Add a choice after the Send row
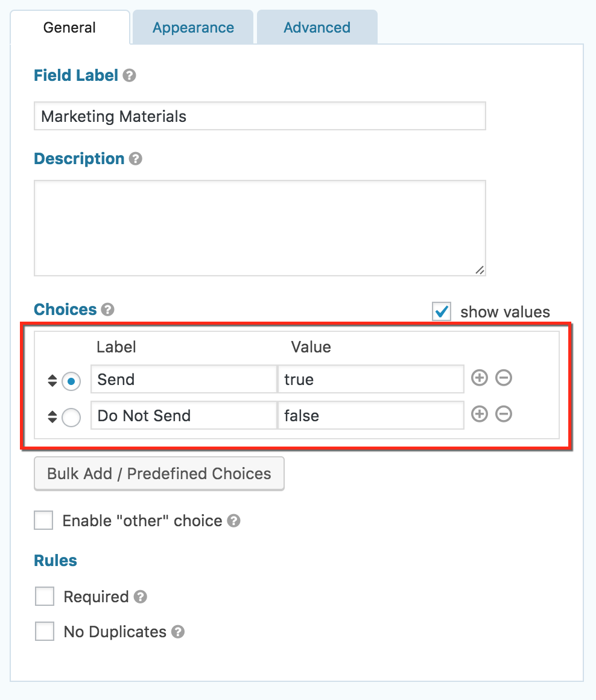The image size is (596, 700). [x=479, y=378]
